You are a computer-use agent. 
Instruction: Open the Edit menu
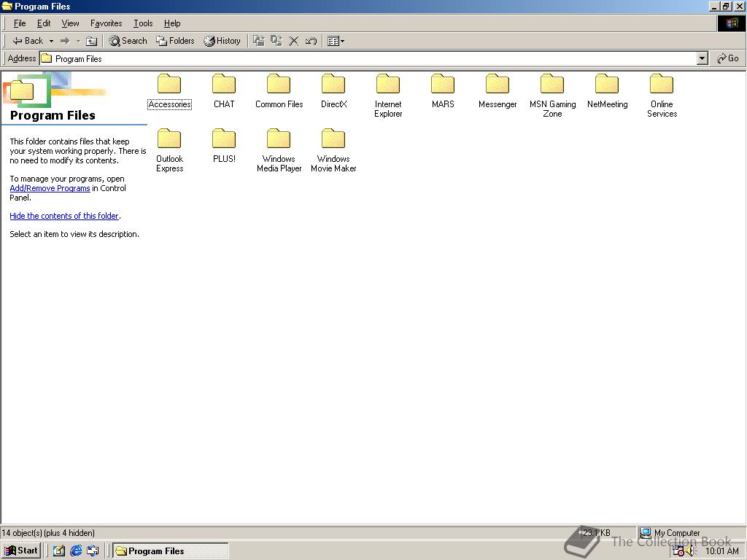point(44,23)
